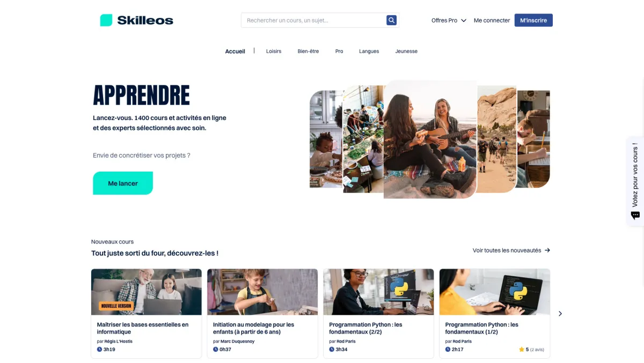The height and width of the screenshot is (363, 644).
Task: Select the Langues navigation item
Action: click(x=369, y=51)
